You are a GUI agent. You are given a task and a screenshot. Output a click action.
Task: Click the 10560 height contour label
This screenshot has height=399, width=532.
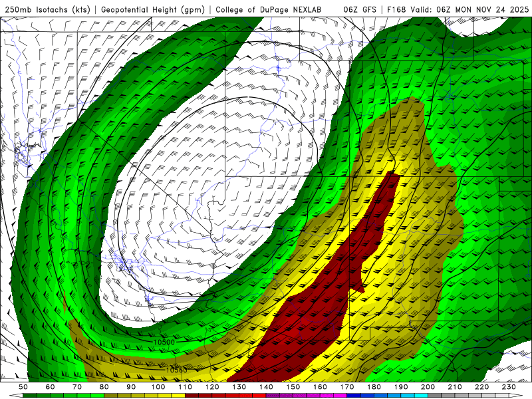[176, 370]
